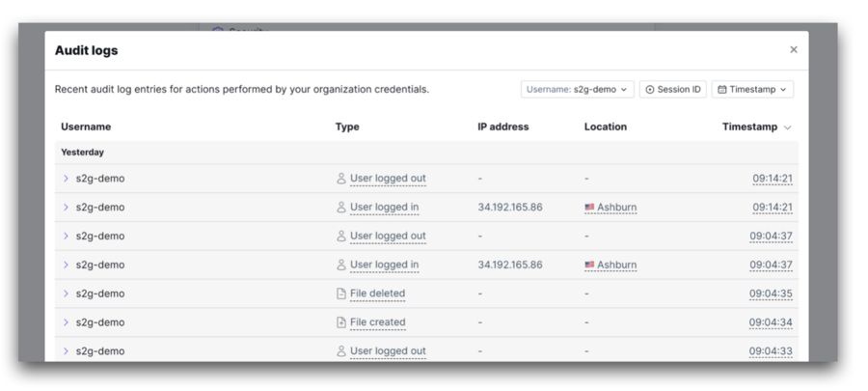
Task: Click user icon beside 09:04:33 User logged out
Action: coord(341,351)
